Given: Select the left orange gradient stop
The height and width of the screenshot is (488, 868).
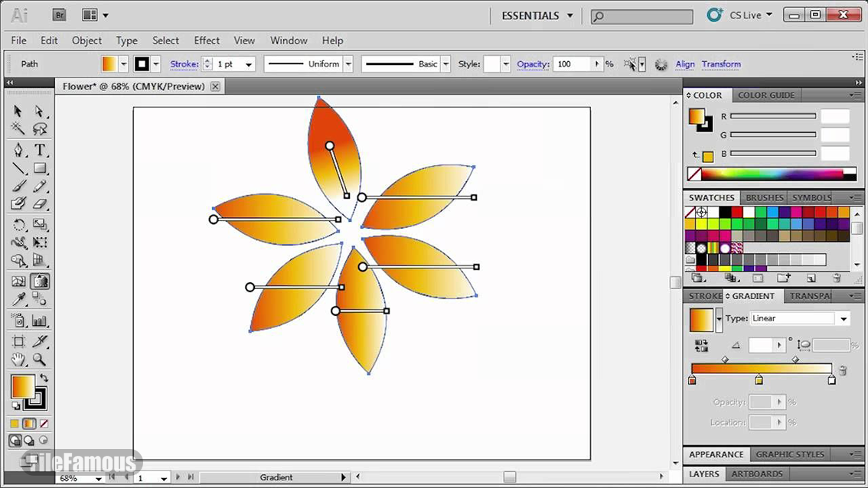Looking at the screenshot, I should [x=692, y=379].
